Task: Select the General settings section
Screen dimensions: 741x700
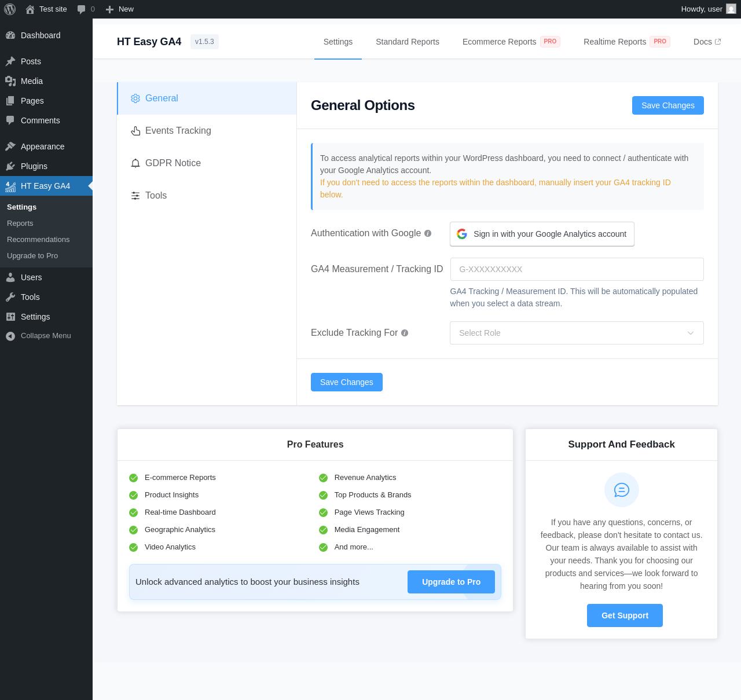Action: 207,98
